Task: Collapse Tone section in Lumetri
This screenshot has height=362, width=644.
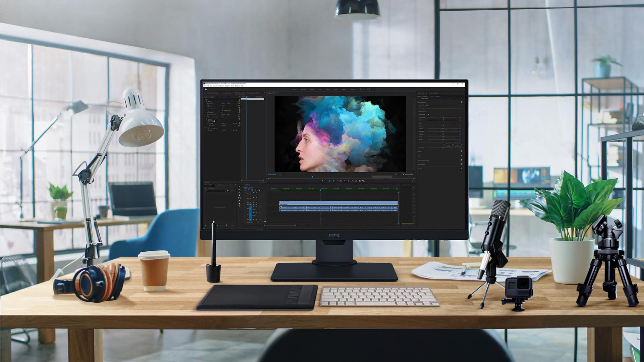Action: [x=418, y=123]
